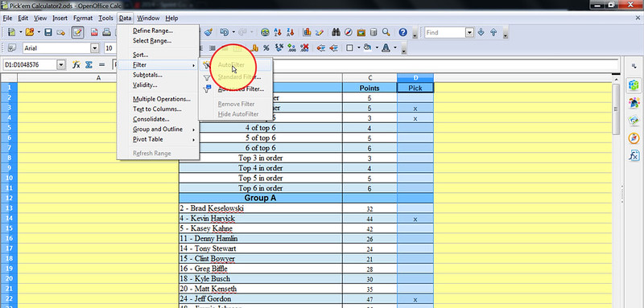This screenshot has width=644, height=308.
Task: Click the Data Sources cylinder icon
Action: point(374,32)
